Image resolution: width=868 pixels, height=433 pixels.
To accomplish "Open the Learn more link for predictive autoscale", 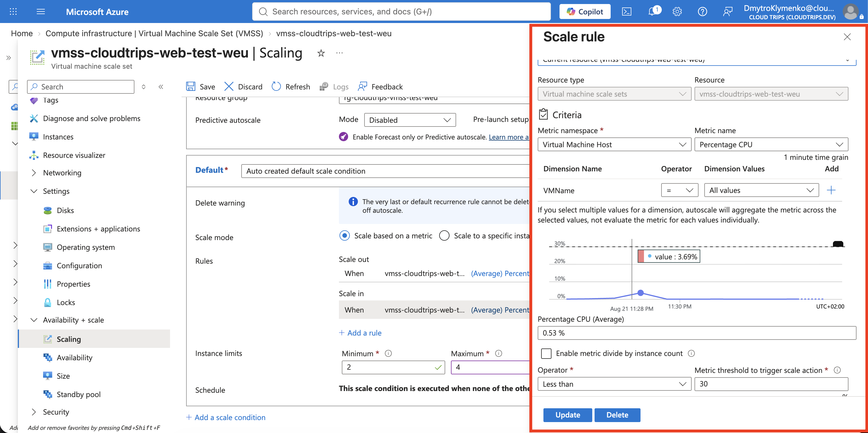I will [508, 137].
